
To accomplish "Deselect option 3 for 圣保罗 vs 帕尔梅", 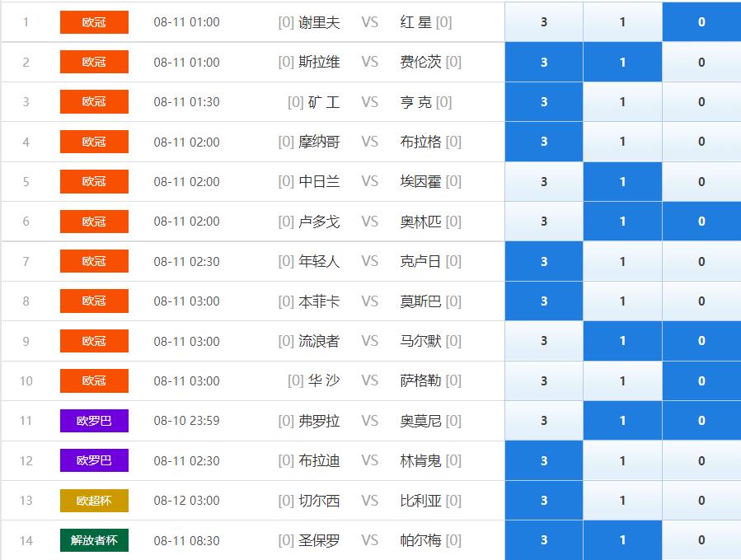I will tap(544, 540).
